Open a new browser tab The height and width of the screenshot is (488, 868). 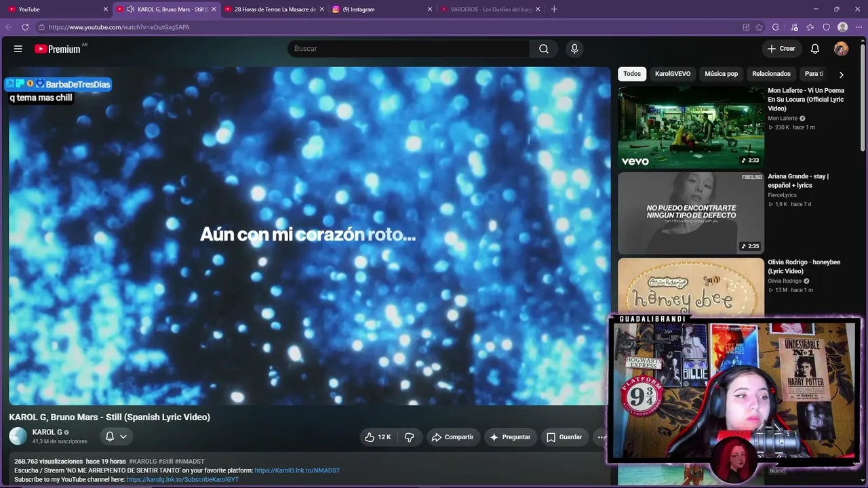(554, 9)
